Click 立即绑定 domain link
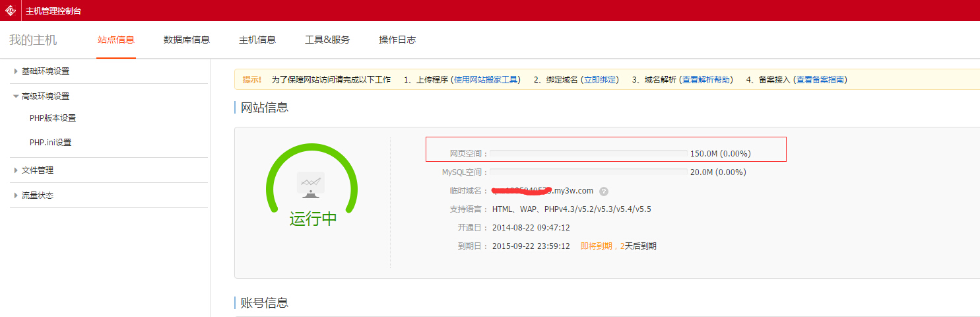 pos(600,80)
